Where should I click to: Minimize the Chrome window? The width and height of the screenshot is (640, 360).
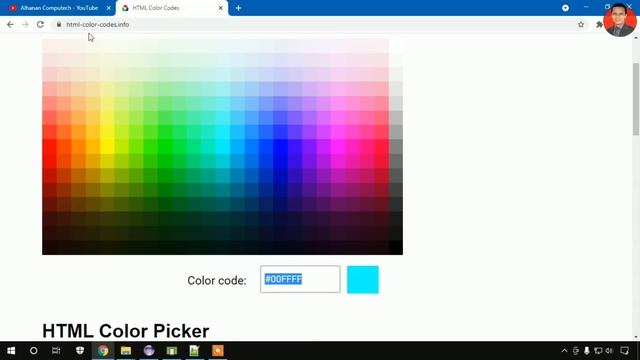[x=586, y=7]
